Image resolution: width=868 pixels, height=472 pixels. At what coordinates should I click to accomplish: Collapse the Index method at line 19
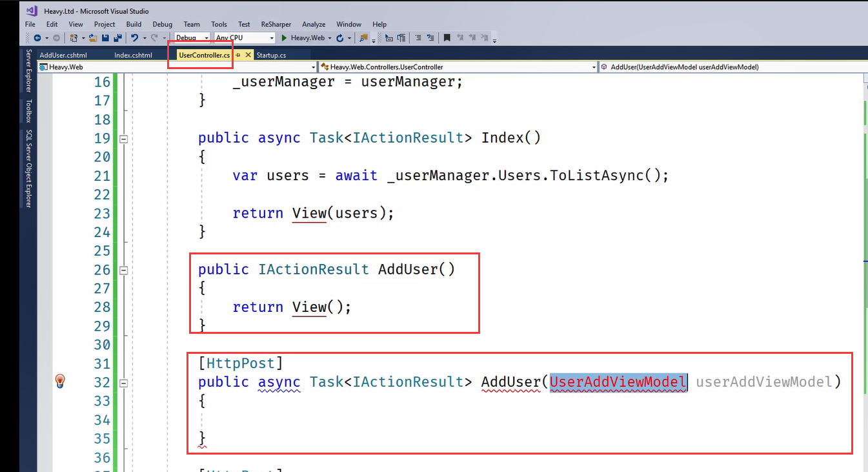[x=124, y=138]
